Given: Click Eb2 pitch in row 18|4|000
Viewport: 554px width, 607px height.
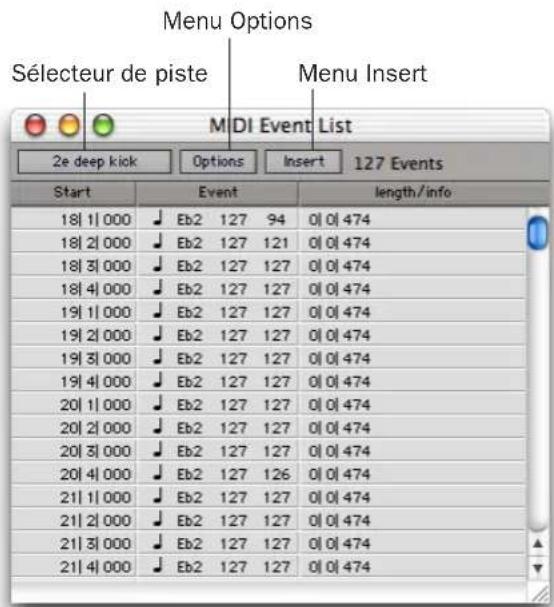Looking at the screenshot, I should click(x=189, y=289).
